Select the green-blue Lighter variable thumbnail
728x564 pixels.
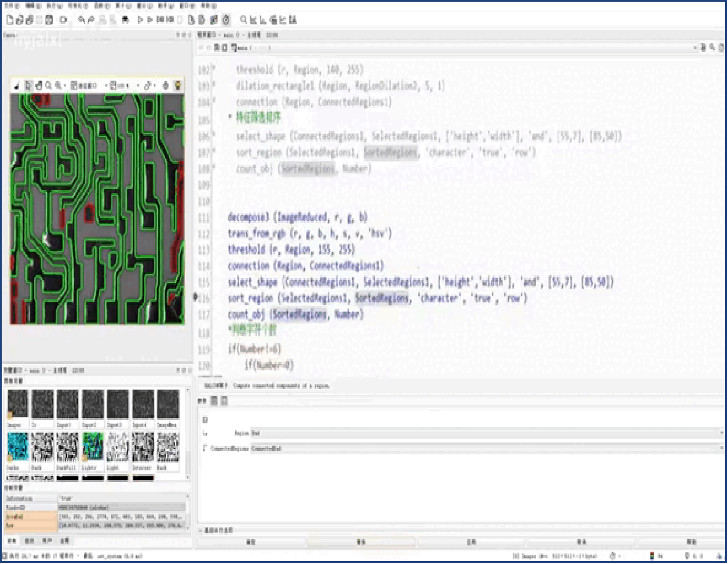[93, 447]
